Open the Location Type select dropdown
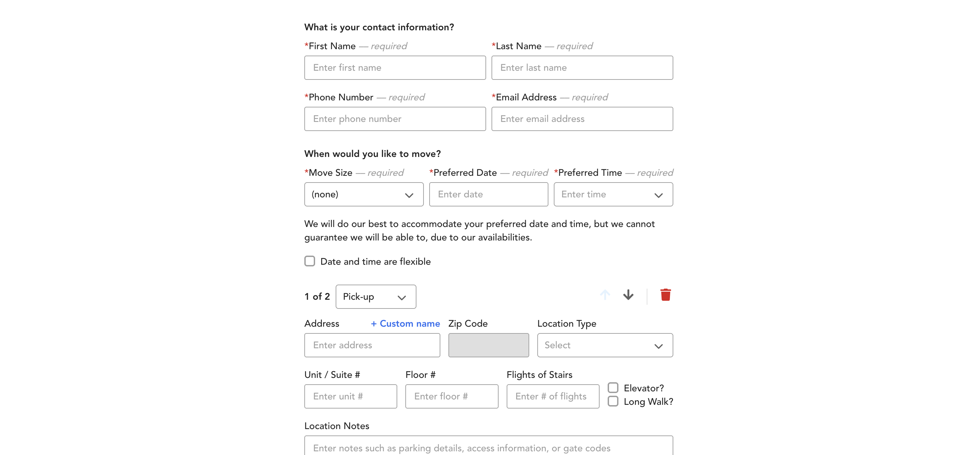The width and height of the screenshot is (980, 455). (x=605, y=345)
